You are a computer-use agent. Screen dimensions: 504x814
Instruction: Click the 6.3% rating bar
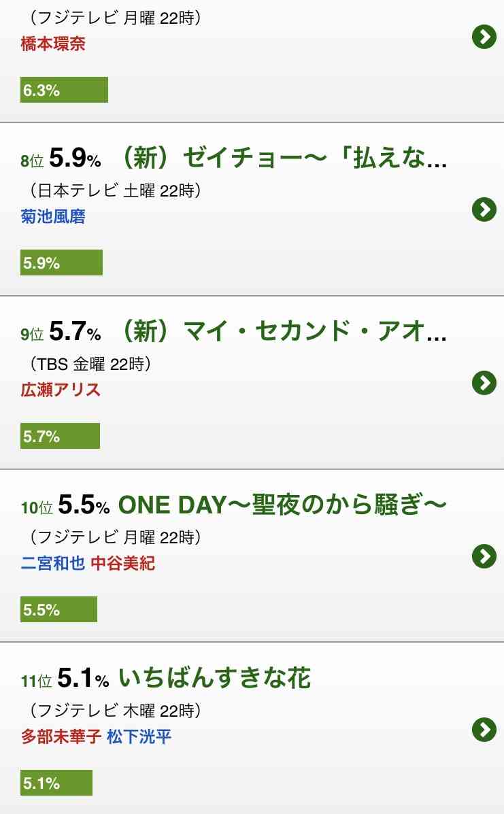tap(65, 90)
